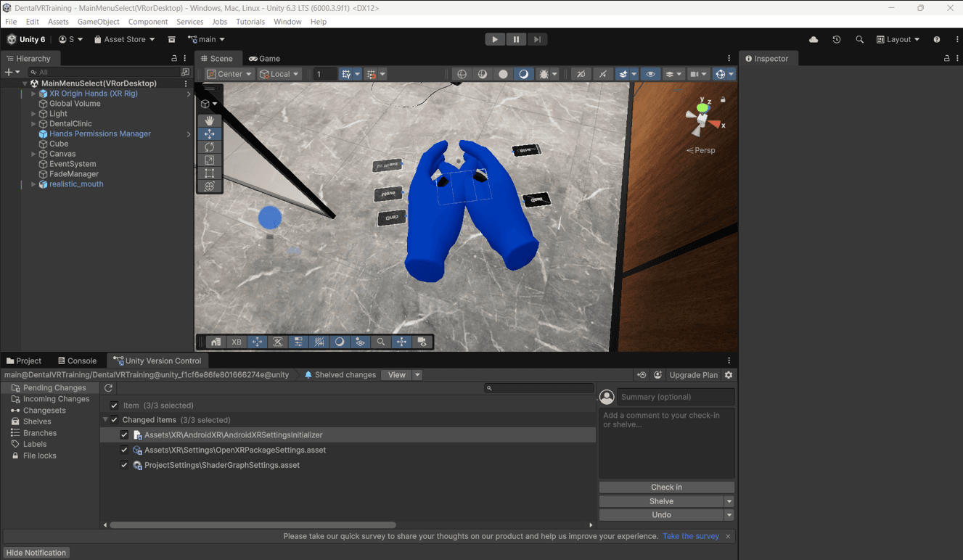Click the Undo button in Version Control
Screen dimensions: 963x560
pos(662,515)
